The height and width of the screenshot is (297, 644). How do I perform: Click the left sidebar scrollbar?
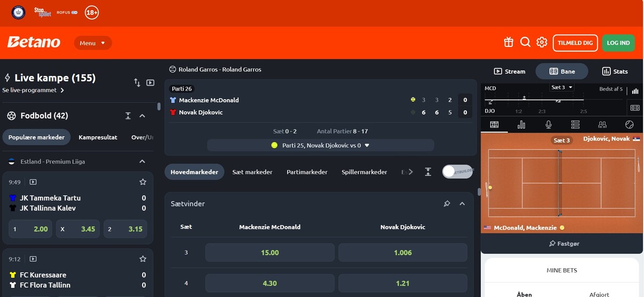coord(159,106)
